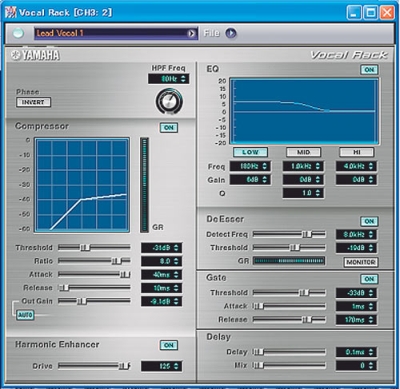Viewport: 400px width, 389px height.
Task: Click the compressor Attack slider handle
Action: tap(125, 274)
